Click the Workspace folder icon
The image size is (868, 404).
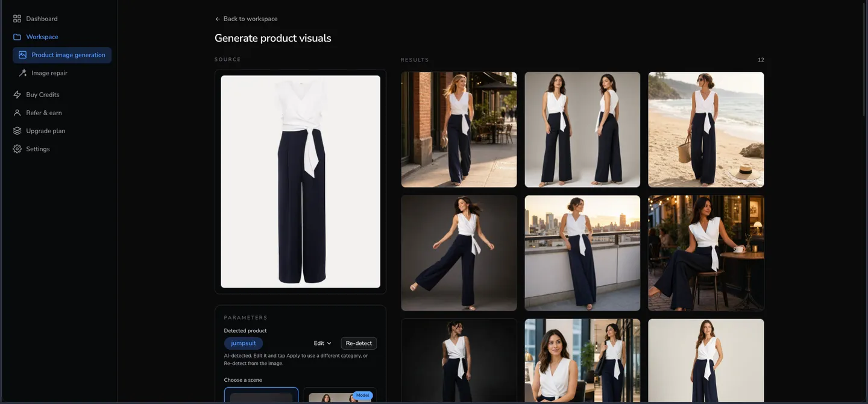[x=17, y=37]
